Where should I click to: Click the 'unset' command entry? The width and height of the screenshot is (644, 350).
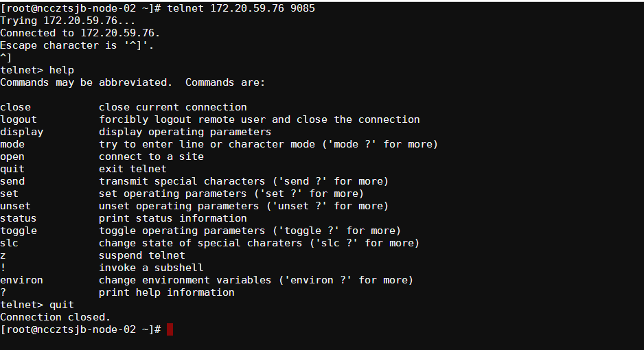[16, 206]
